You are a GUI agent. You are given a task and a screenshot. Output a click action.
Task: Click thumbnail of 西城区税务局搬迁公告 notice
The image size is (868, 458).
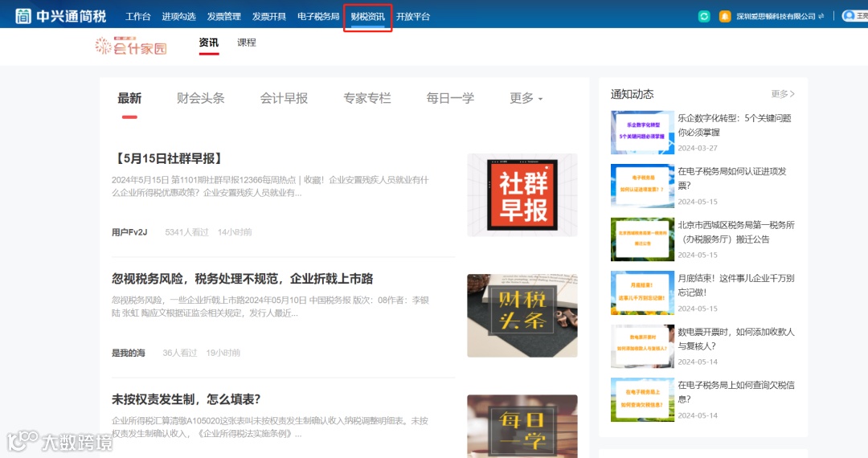[x=642, y=239]
